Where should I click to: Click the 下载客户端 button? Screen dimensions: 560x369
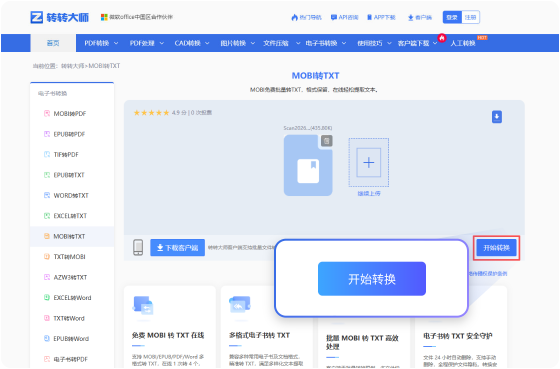click(178, 248)
